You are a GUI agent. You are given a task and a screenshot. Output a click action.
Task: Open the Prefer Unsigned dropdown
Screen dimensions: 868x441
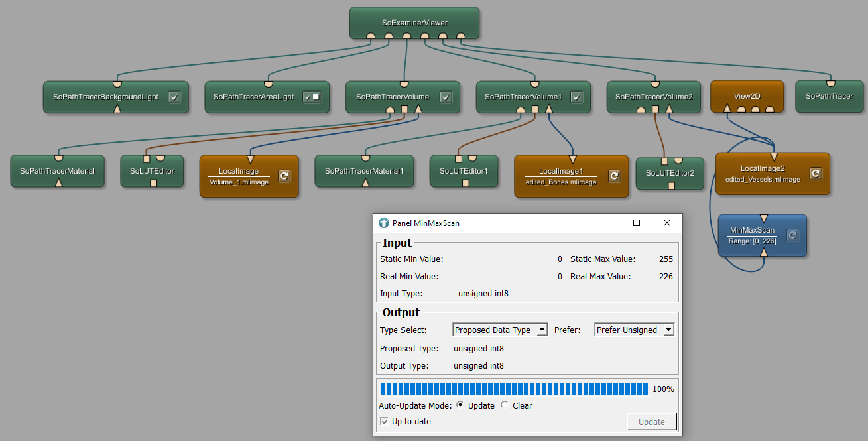pyautogui.click(x=633, y=330)
